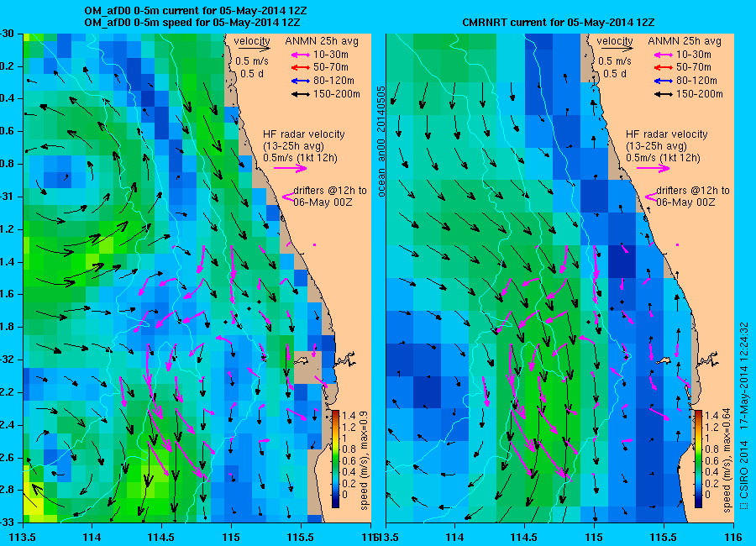The image size is (756, 546).
Task: Click the 'CSIRO 2014' copyright text
Action: click(x=744, y=469)
